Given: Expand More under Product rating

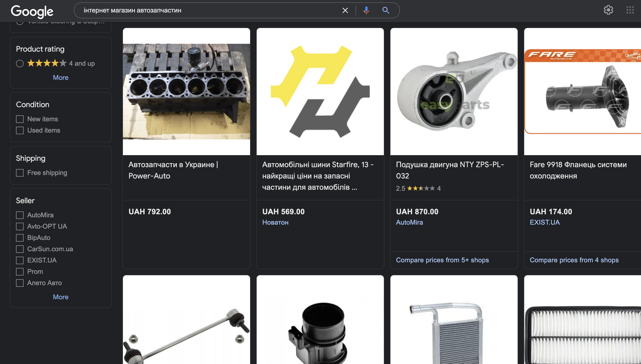Looking at the screenshot, I should click(x=61, y=77).
